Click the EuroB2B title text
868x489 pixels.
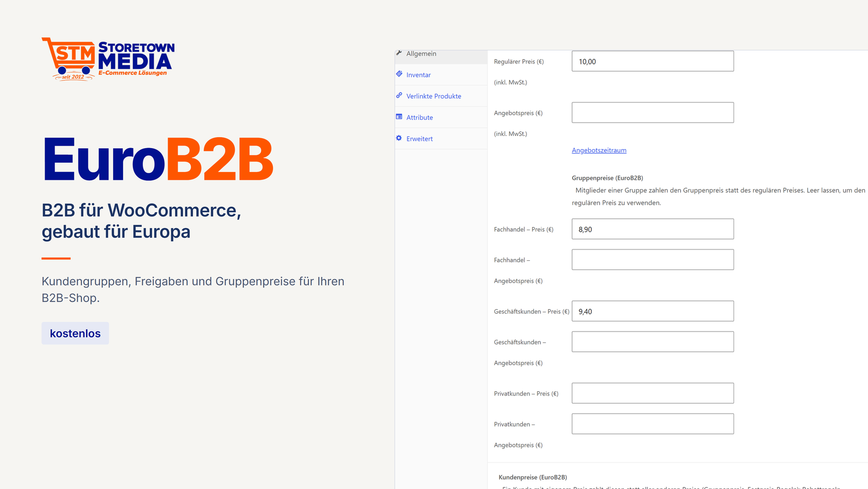[x=158, y=158]
